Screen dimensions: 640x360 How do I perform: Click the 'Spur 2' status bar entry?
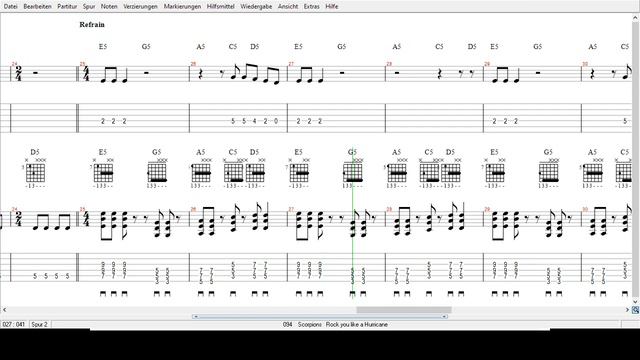coord(40,324)
